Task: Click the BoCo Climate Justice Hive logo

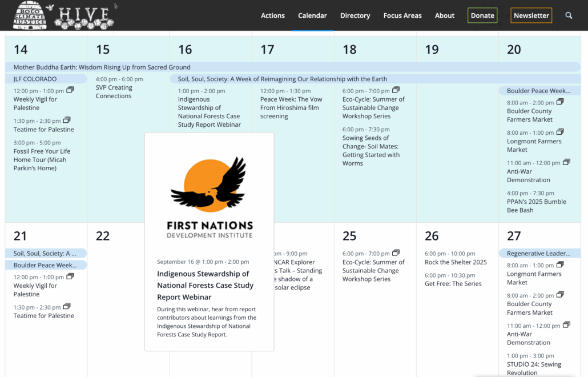Action: tap(63, 15)
